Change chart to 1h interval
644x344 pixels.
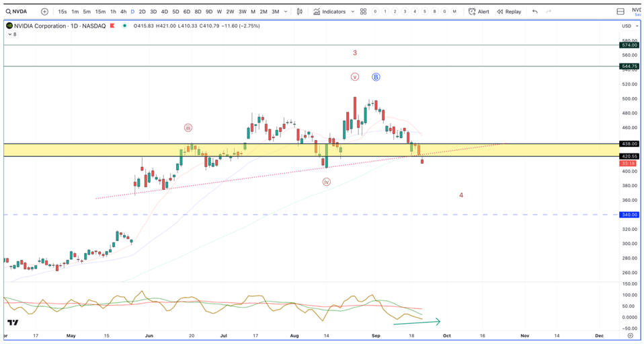tap(113, 11)
